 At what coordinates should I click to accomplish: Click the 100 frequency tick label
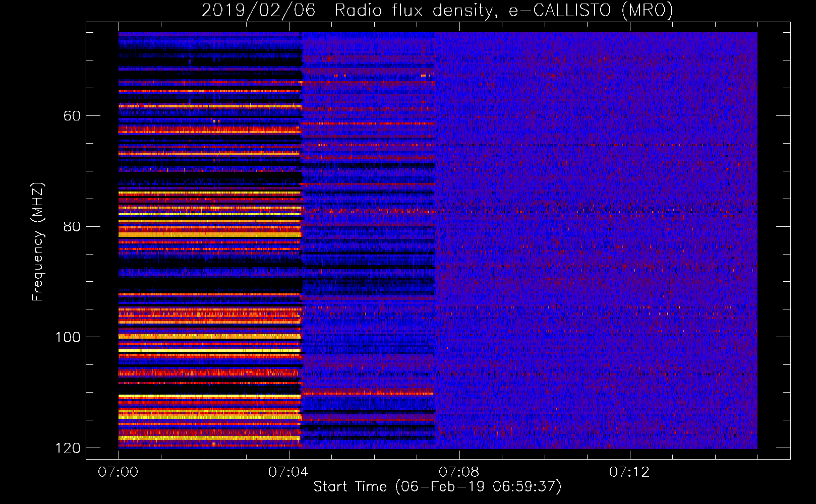coord(68,337)
